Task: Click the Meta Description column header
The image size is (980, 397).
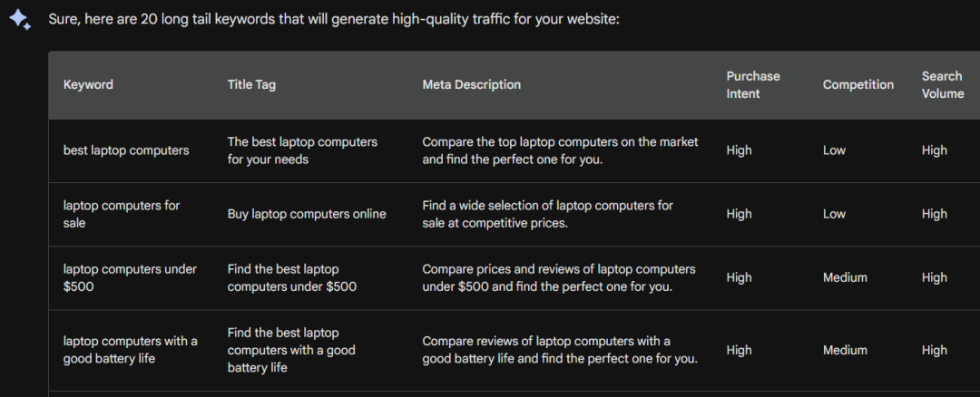Action: pos(471,84)
